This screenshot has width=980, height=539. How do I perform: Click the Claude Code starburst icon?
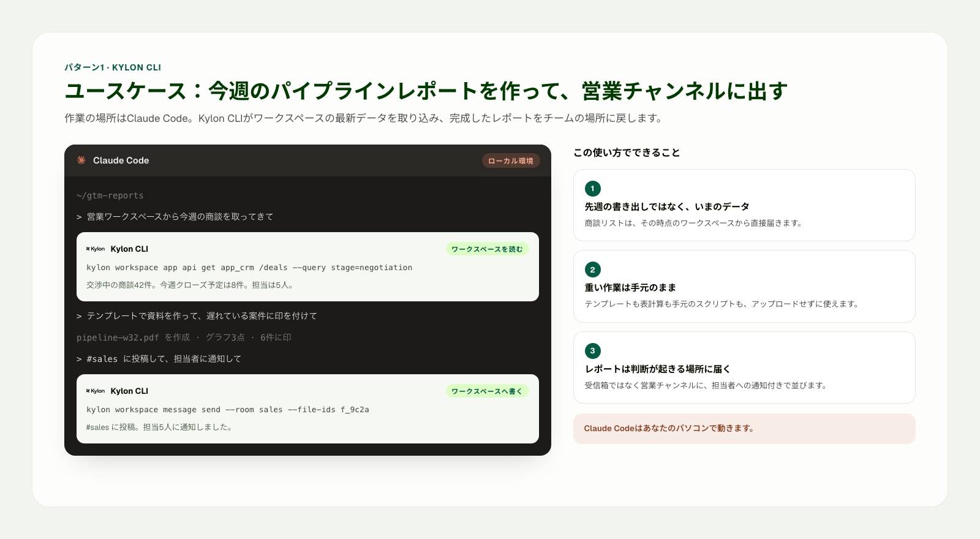81,160
